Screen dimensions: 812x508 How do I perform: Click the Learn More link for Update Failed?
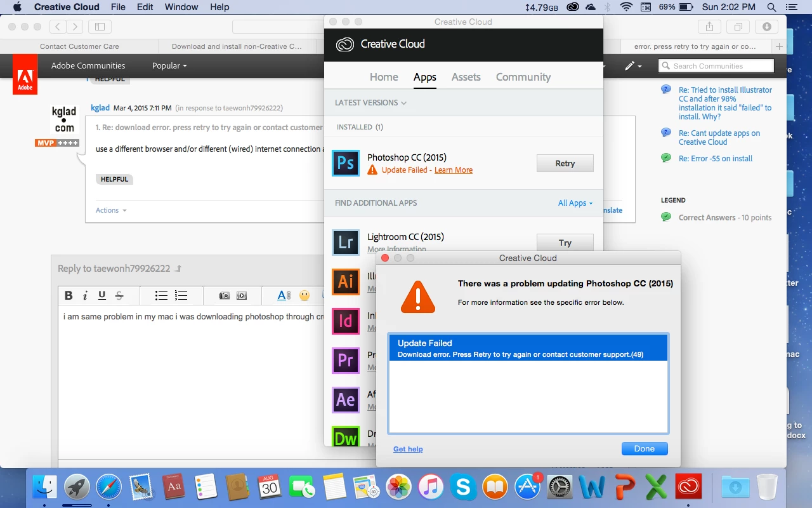coord(454,170)
